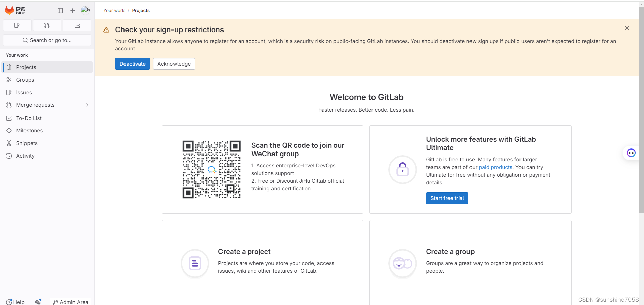Open the Admin Area
The image size is (644, 305).
70,302
